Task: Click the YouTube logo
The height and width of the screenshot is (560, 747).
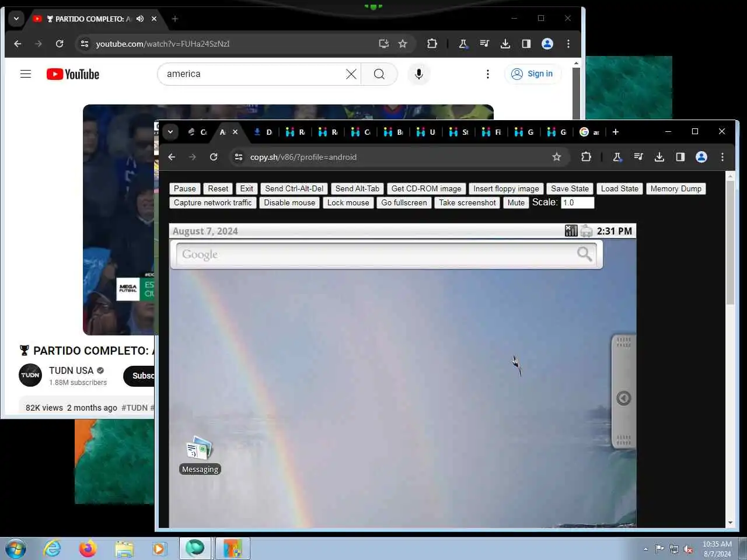Action: click(73, 74)
